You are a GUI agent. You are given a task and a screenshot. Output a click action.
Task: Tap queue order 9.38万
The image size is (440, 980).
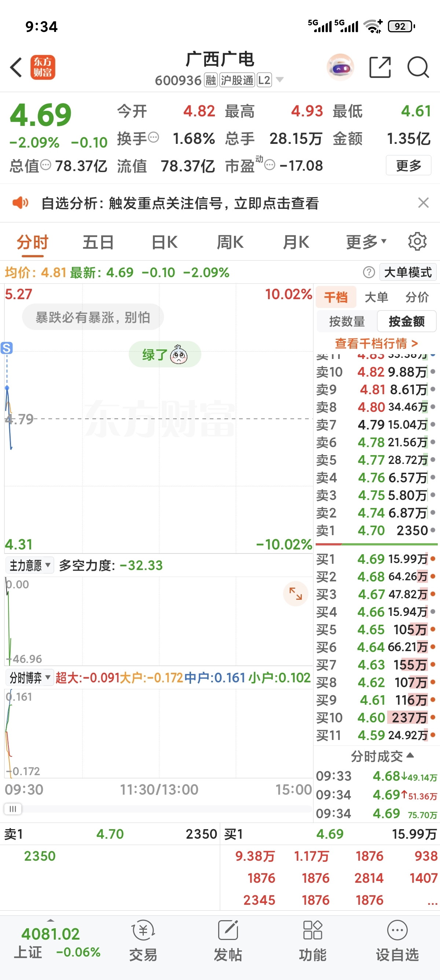coord(254,856)
